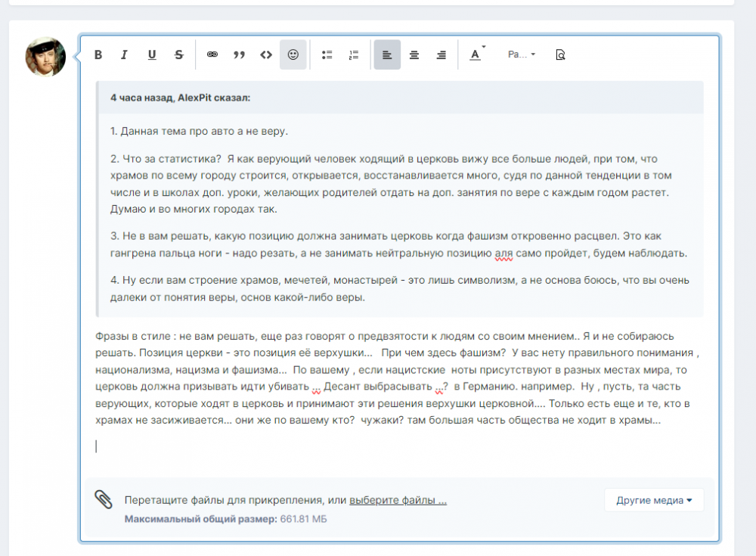This screenshot has width=756, height=556.
Task: Toggle underline text formatting
Action: (152, 54)
